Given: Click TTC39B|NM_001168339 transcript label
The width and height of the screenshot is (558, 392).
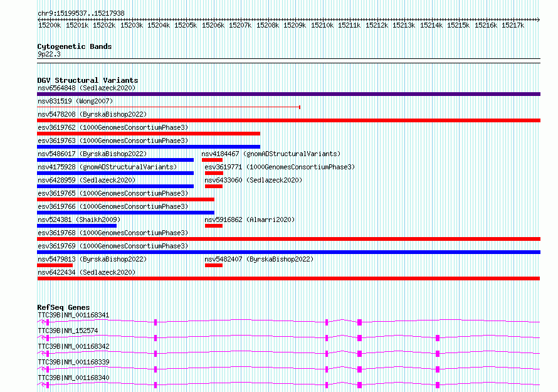Looking at the screenshot, I should (x=73, y=362).
